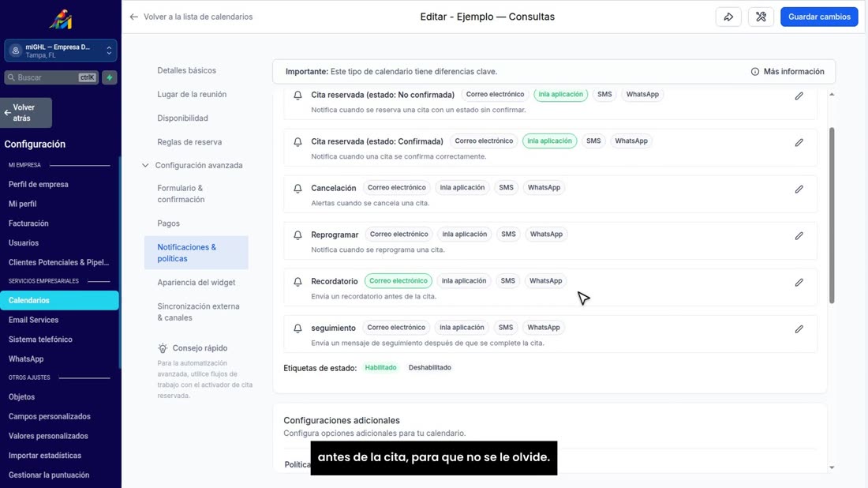Screen dimensions: 868x488
Task: Click Volver atrás button in sidebar
Action: (26, 113)
